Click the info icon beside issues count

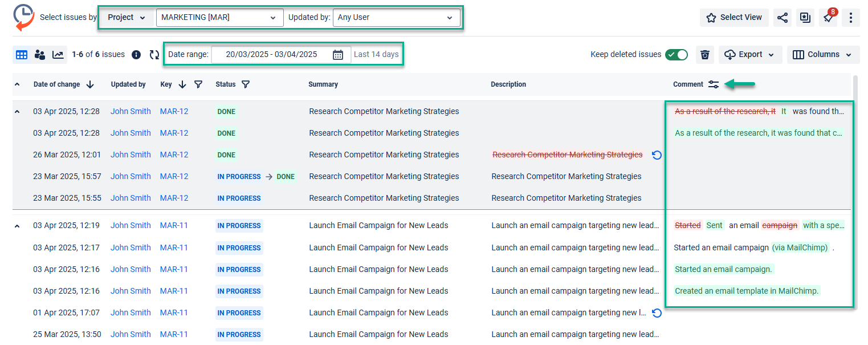coord(136,55)
